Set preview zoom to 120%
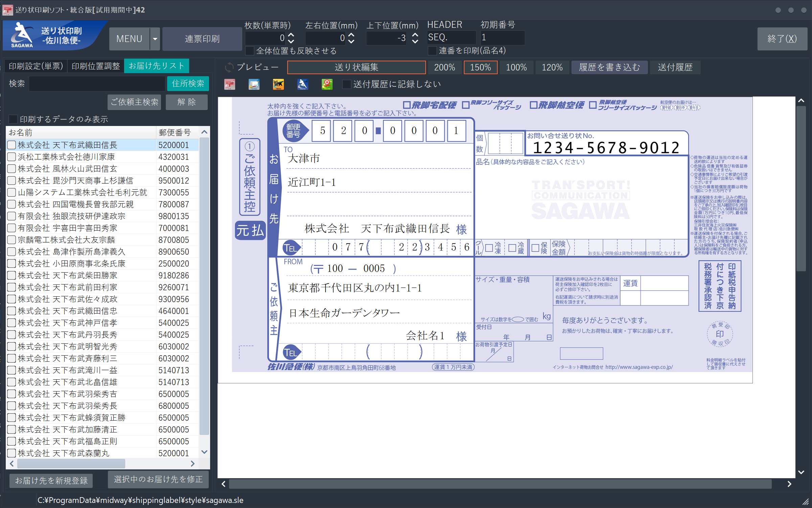Viewport: 812px width, 508px height. coord(552,67)
